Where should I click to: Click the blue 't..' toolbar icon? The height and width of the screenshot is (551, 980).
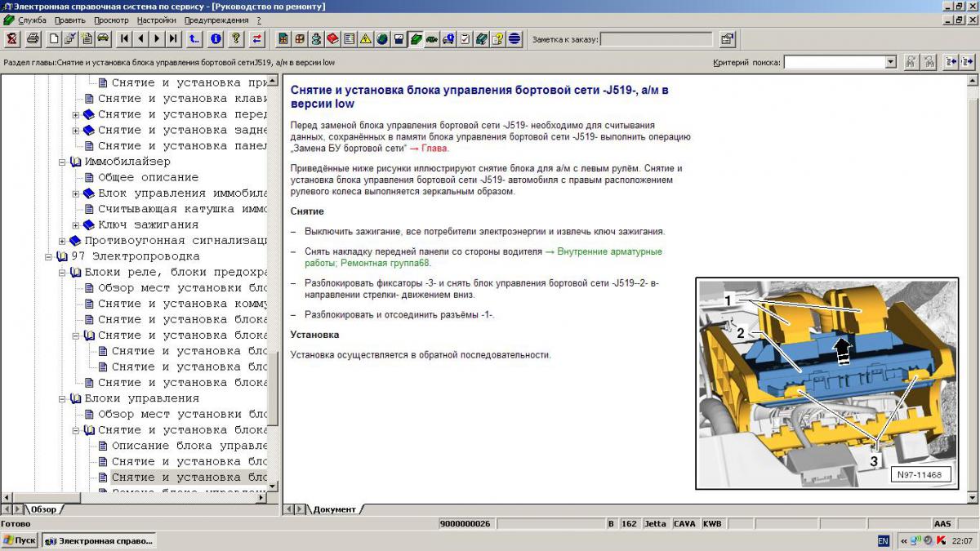click(194, 38)
